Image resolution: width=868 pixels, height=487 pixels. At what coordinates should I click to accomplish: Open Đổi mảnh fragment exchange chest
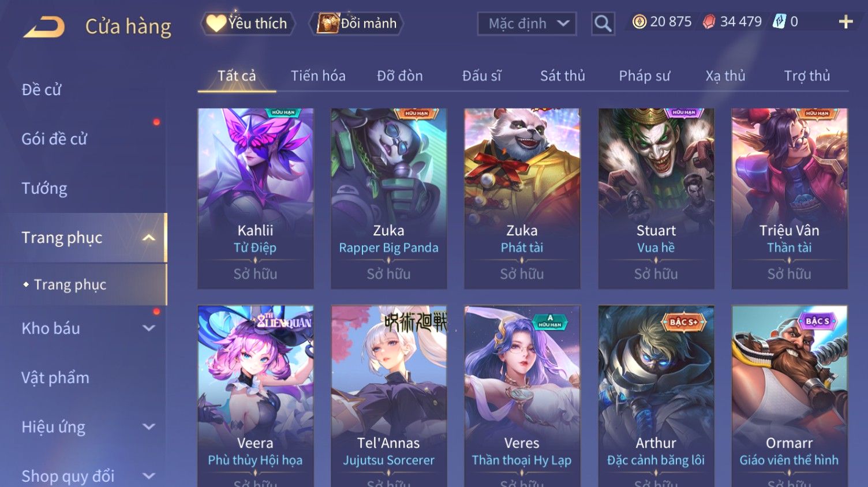tap(356, 24)
